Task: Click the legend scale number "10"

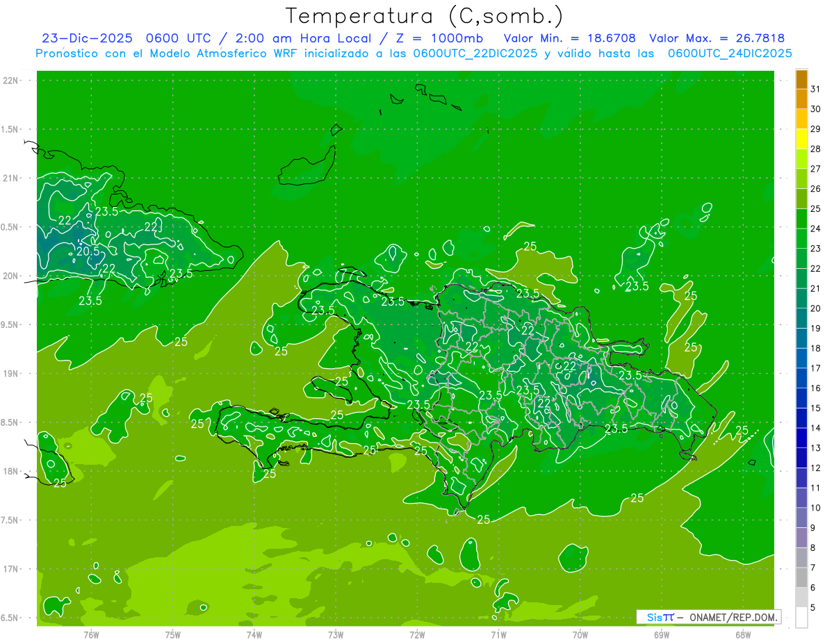Action: [x=816, y=509]
